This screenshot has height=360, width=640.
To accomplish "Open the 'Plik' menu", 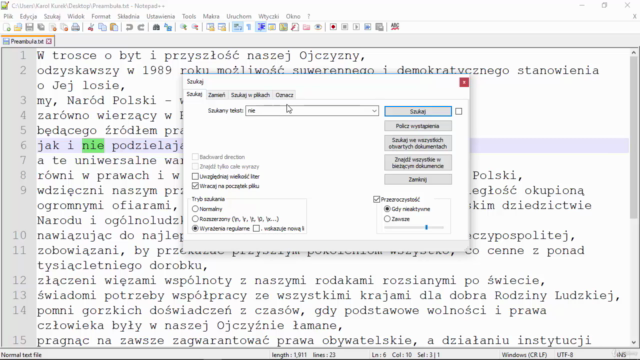I will (x=8, y=16).
